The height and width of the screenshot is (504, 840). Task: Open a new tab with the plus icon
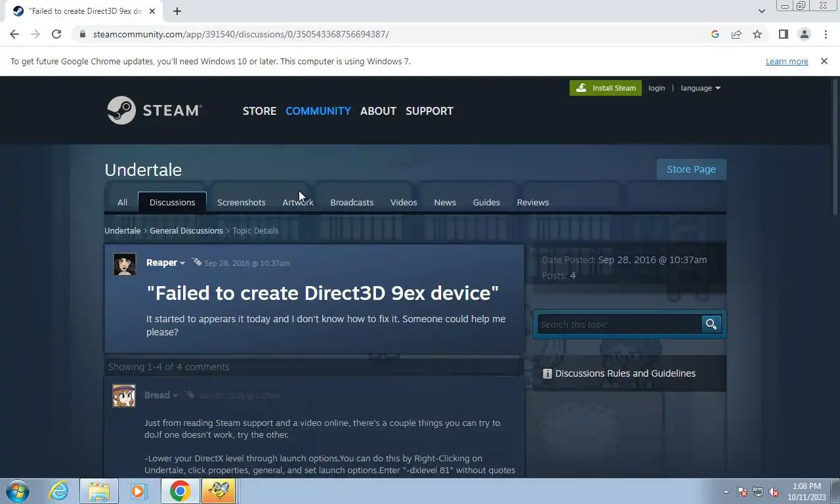pos(177,11)
